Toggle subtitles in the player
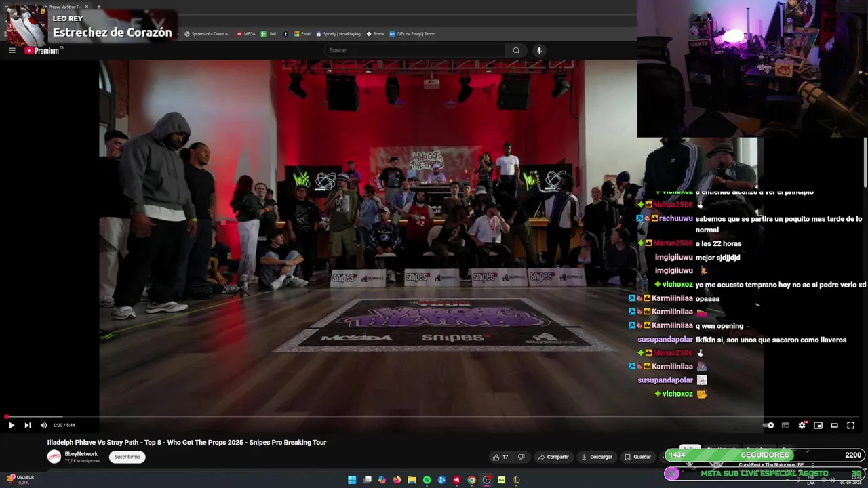 tap(785, 426)
